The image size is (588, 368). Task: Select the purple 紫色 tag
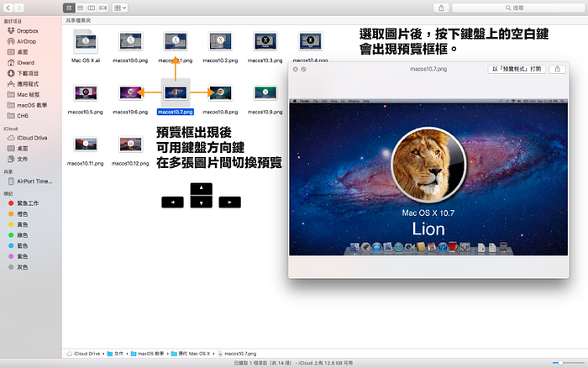22,256
